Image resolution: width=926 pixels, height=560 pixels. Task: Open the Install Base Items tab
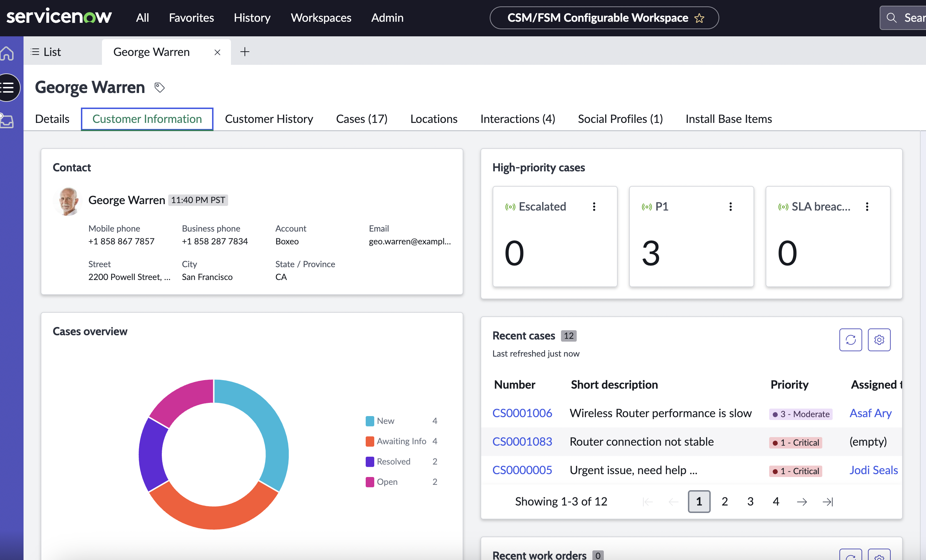point(729,119)
